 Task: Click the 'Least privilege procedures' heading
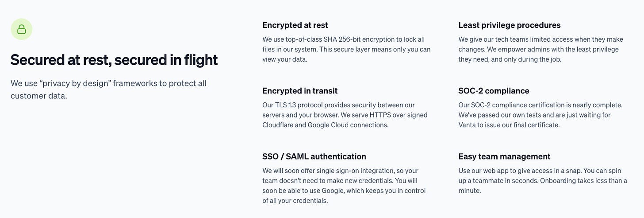[x=510, y=25]
